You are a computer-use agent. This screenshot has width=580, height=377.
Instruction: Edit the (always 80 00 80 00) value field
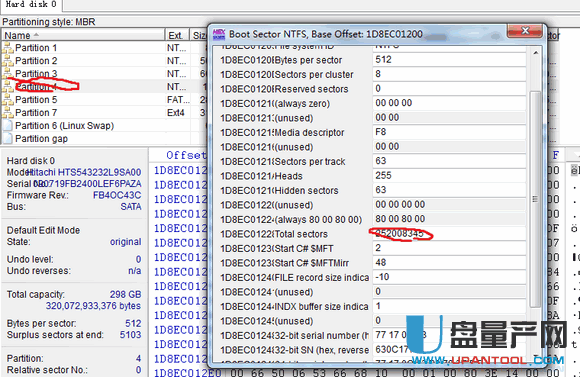click(449, 219)
